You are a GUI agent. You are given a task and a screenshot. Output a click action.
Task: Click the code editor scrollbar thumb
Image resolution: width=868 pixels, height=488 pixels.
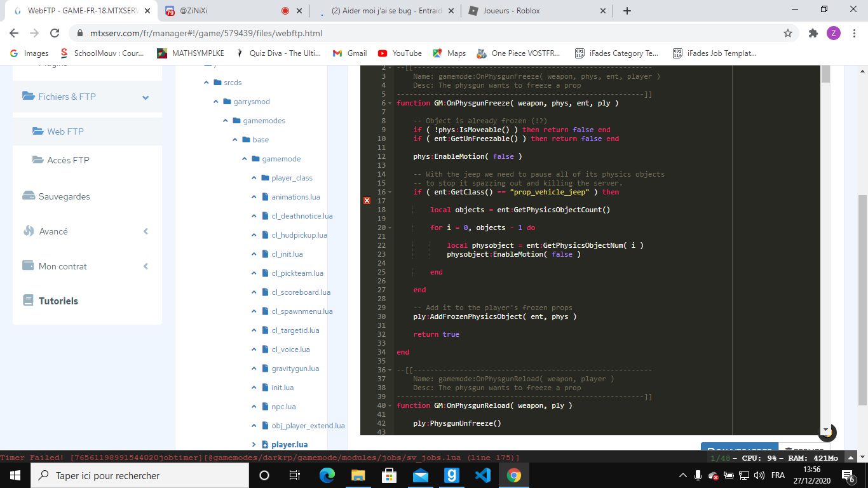(x=826, y=74)
